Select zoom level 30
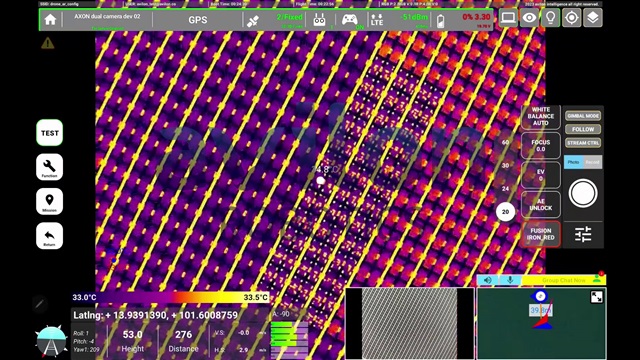Image resolution: width=640 pixels, height=360 pixels. pos(505,165)
